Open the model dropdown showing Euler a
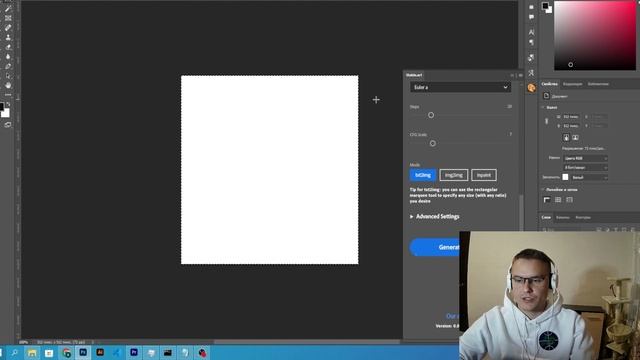The width and height of the screenshot is (640, 360). click(x=460, y=87)
